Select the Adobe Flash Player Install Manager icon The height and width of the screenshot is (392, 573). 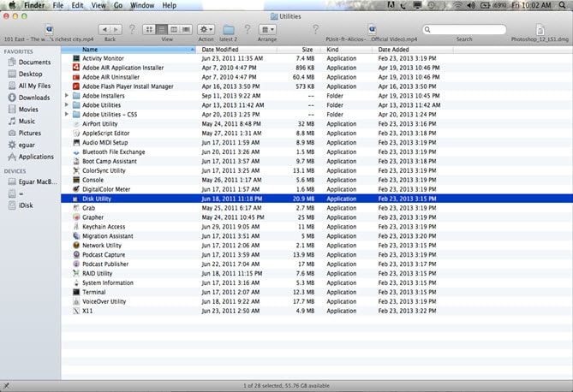tap(76, 86)
